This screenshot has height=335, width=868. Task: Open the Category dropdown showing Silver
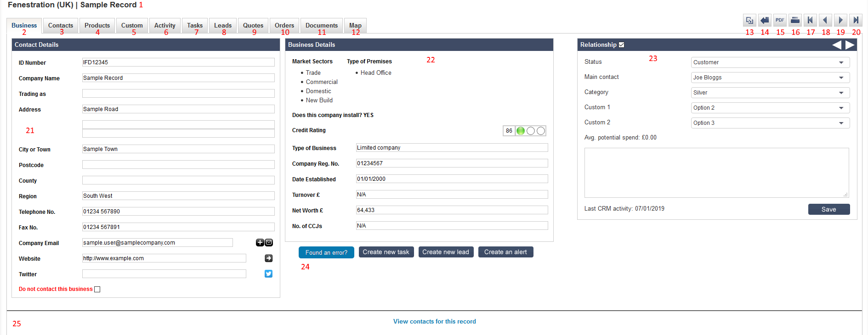pos(770,93)
